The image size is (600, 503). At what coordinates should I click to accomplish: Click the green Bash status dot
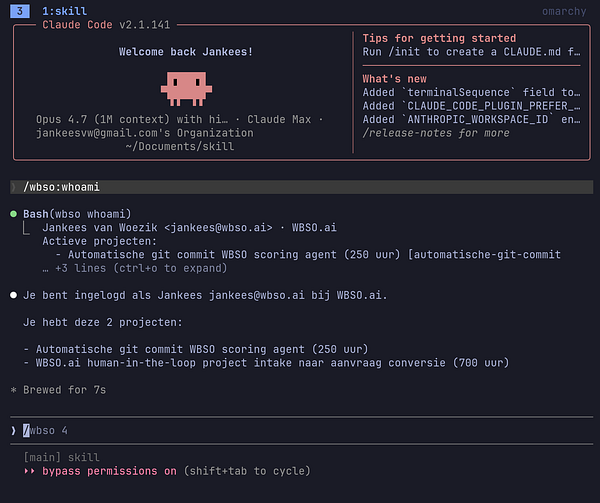click(13, 214)
